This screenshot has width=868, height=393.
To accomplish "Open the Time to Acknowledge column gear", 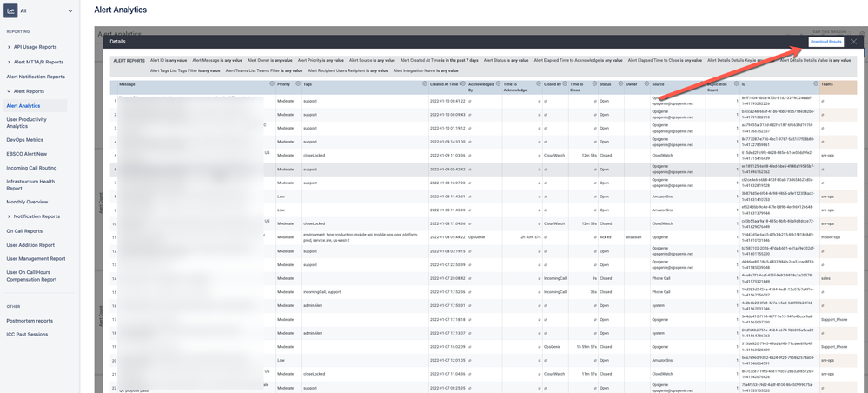I will (538, 83).
